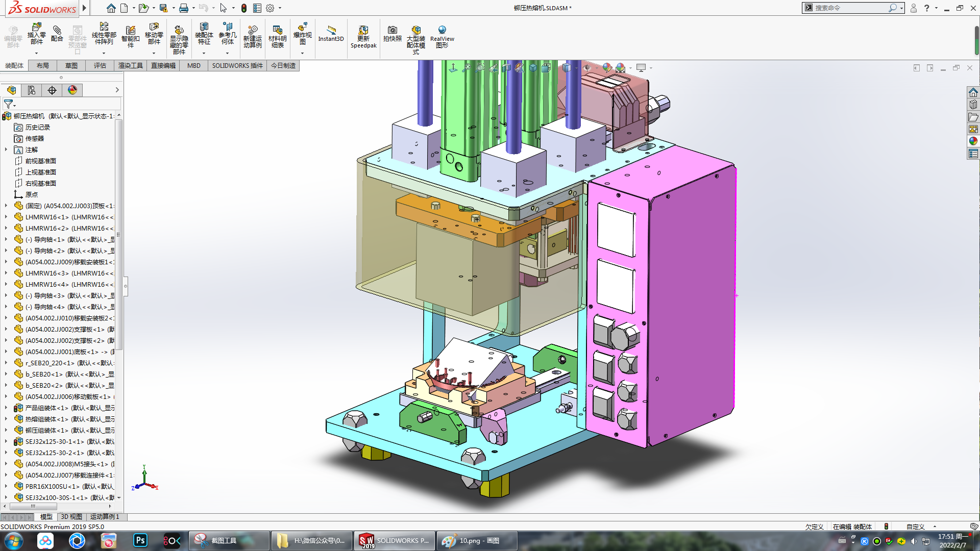Click the zoom to fit magnifier icon
The height and width of the screenshot is (551, 980).
[467, 68]
